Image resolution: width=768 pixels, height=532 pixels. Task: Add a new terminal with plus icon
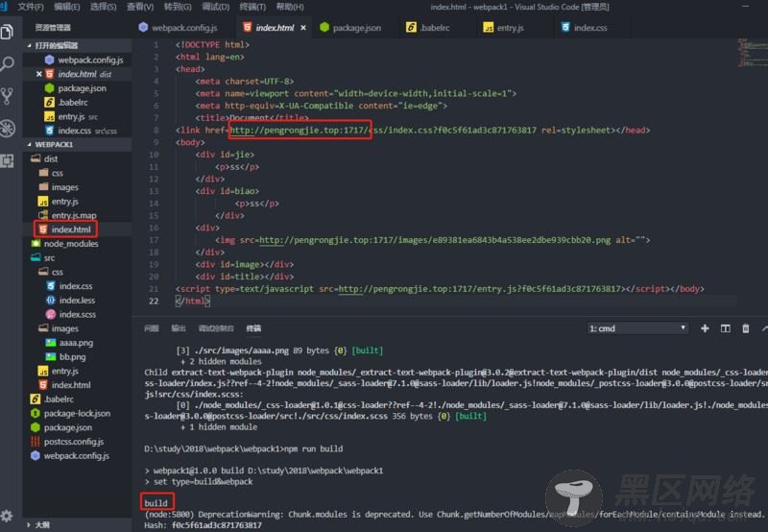705,328
